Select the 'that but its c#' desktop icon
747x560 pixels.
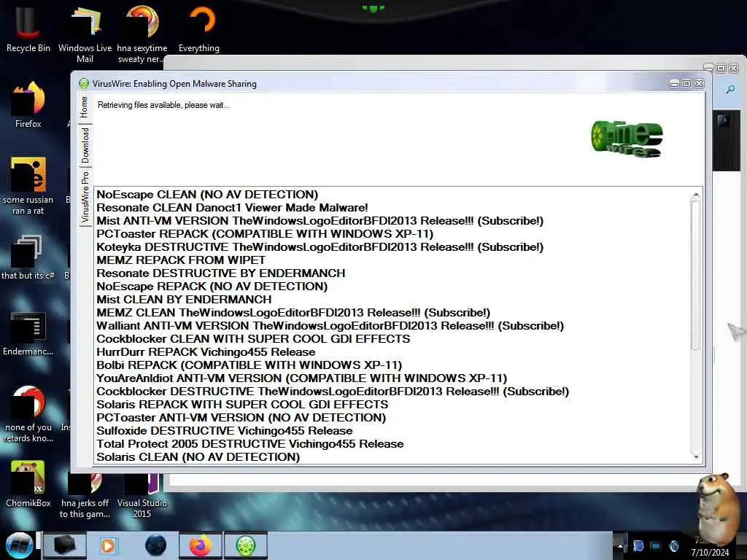tap(28, 257)
